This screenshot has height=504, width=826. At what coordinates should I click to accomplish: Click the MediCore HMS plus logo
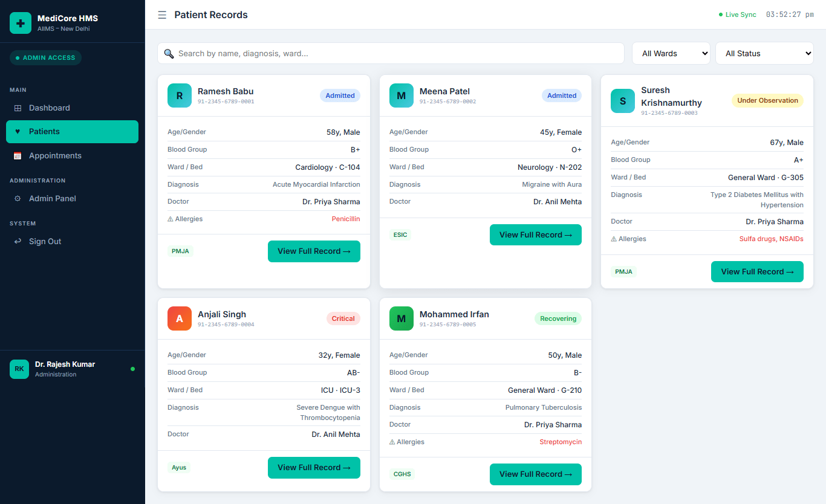(21, 23)
